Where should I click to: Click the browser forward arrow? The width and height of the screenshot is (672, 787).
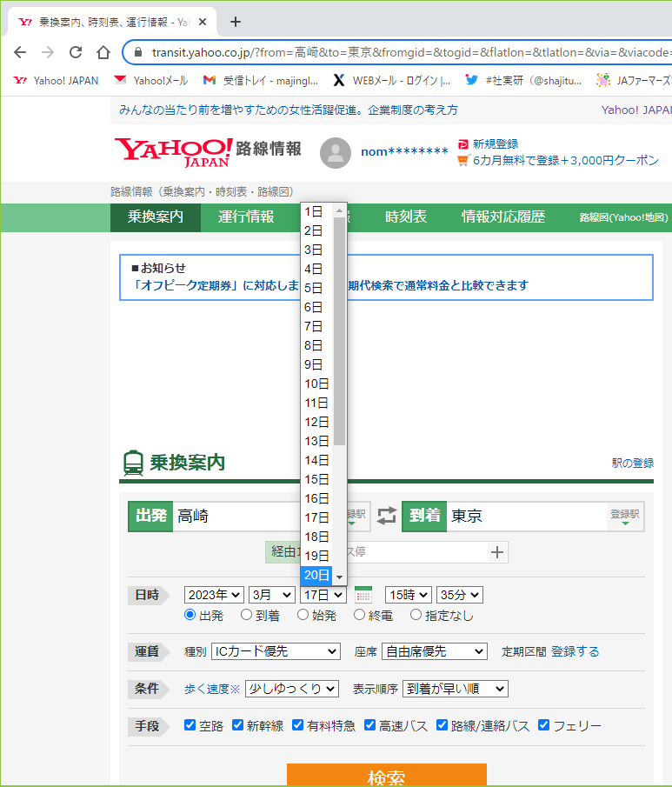pos(48,52)
